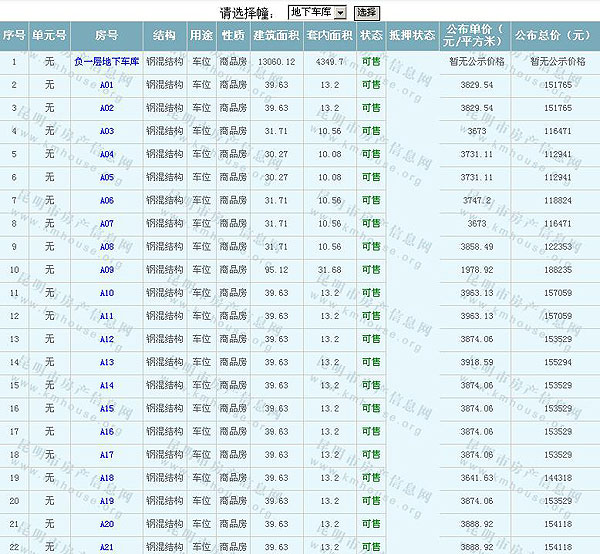Open unit A14 link
The width and height of the screenshot is (600, 554).
pyautogui.click(x=107, y=385)
